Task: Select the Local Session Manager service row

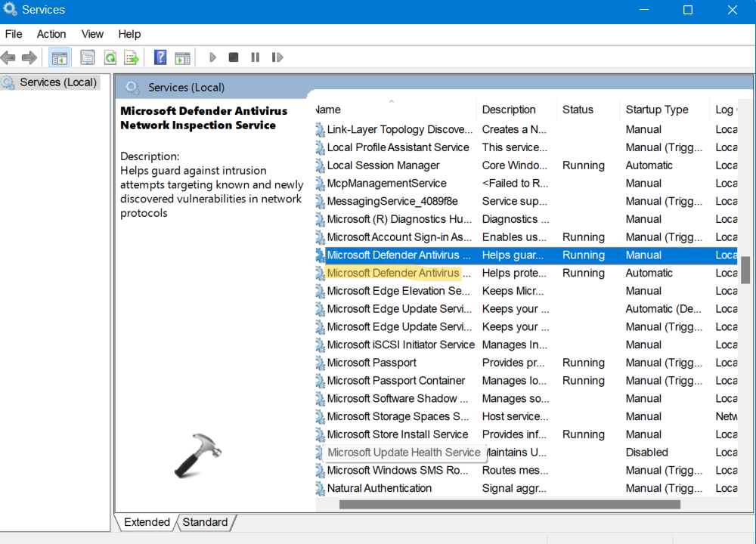Action: point(383,165)
